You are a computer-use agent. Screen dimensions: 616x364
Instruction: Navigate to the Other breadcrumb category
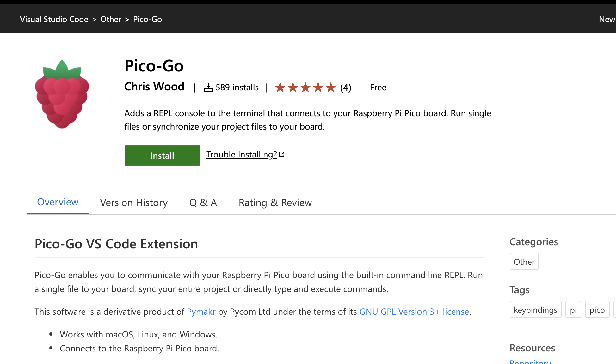111,19
